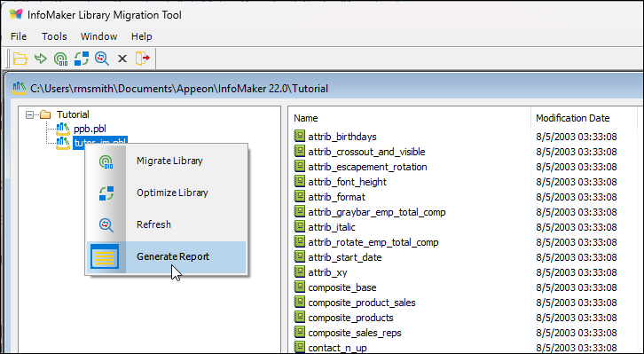The image size is (644, 354).
Task: Click the library path title bar
Action: click(x=326, y=88)
